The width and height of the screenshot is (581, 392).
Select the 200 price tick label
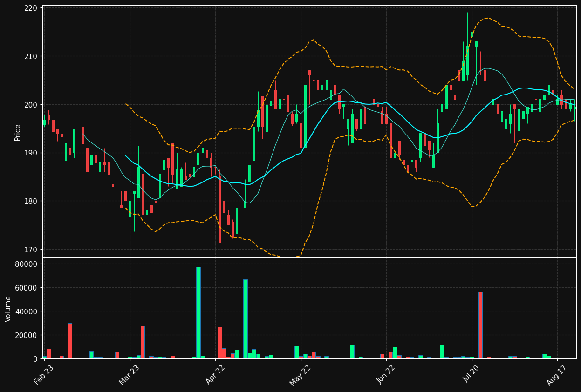pos(31,105)
